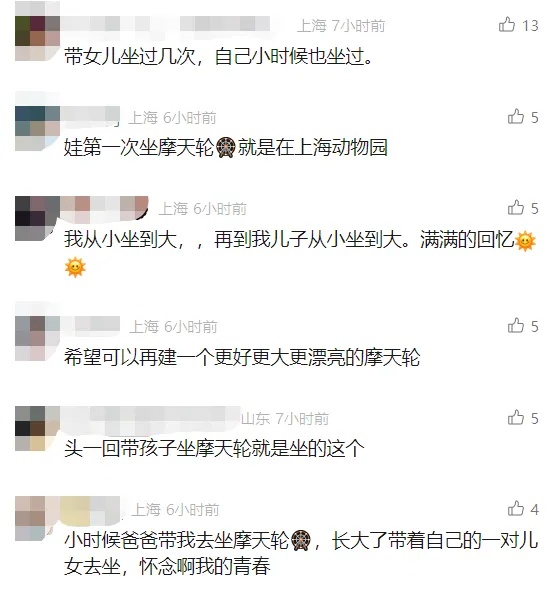The image size is (551, 589).
Task: Open avatar of 娃第一次坐摩天轮 commenter
Action: coord(38,128)
